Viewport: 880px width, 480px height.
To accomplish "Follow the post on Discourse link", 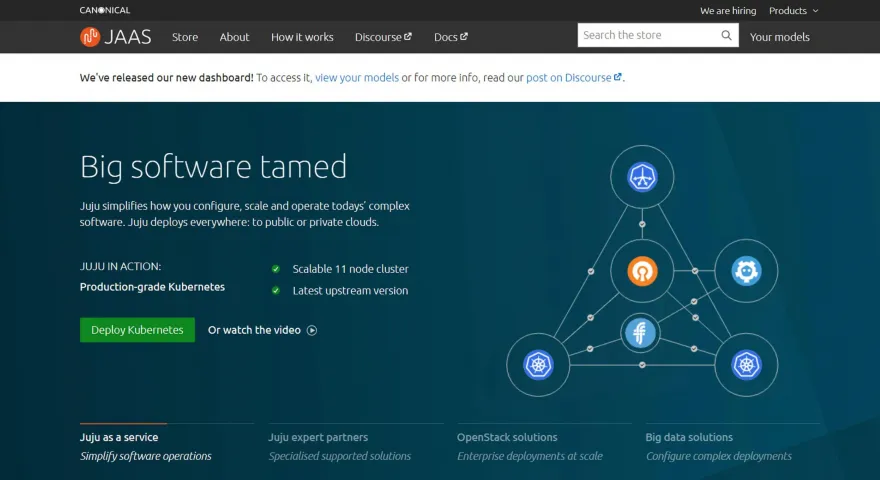I will click(574, 77).
